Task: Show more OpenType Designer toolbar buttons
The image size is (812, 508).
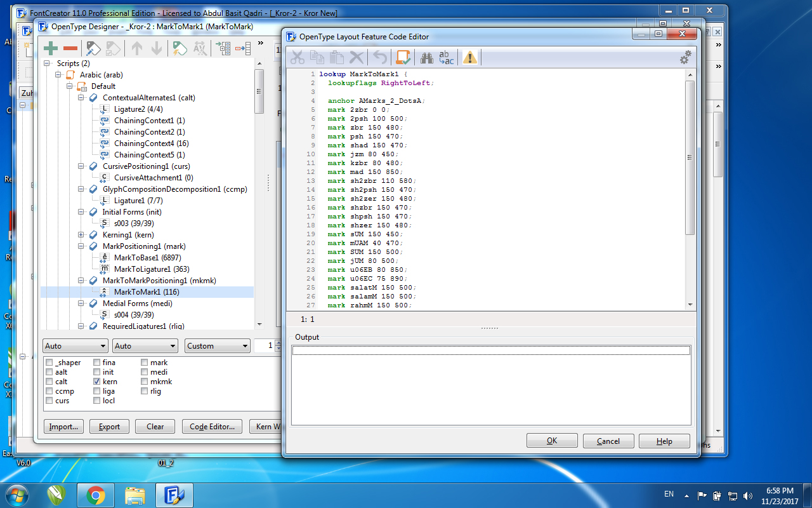Action: pos(261,43)
